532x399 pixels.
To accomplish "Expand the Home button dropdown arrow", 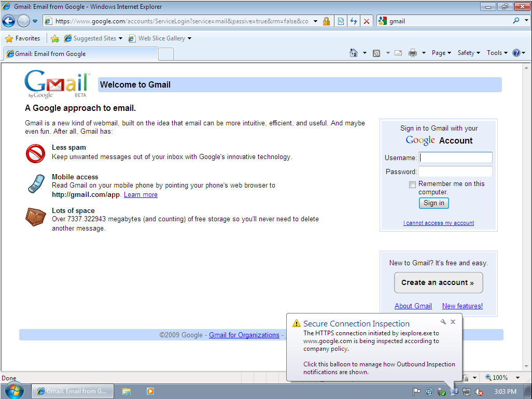I will [x=365, y=53].
